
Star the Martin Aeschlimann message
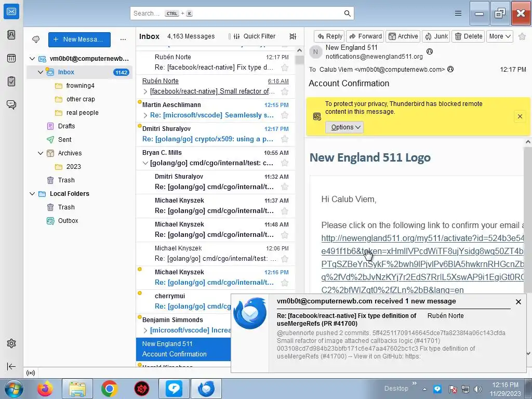click(x=285, y=115)
